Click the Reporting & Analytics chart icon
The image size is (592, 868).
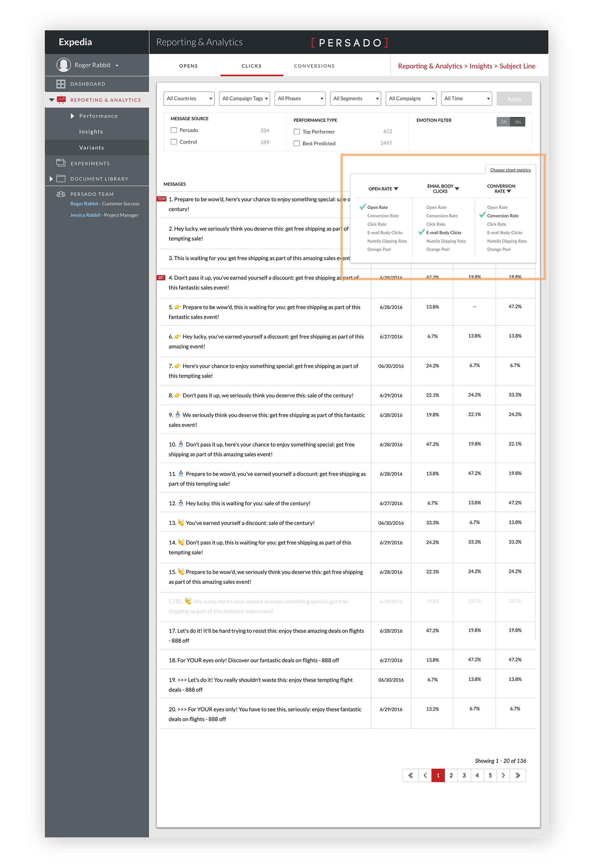pyautogui.click(x=61, y=100)
